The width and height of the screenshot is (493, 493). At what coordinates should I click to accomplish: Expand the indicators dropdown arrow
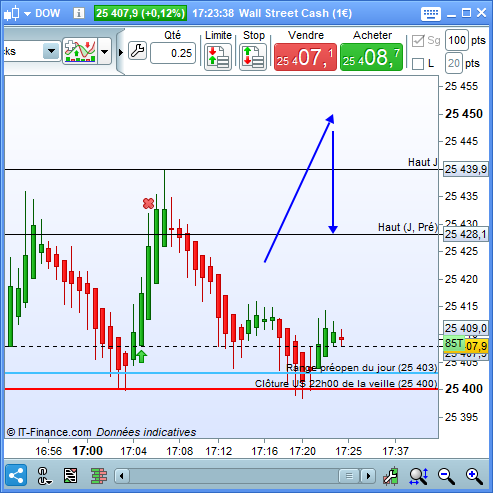coord(105,52)
